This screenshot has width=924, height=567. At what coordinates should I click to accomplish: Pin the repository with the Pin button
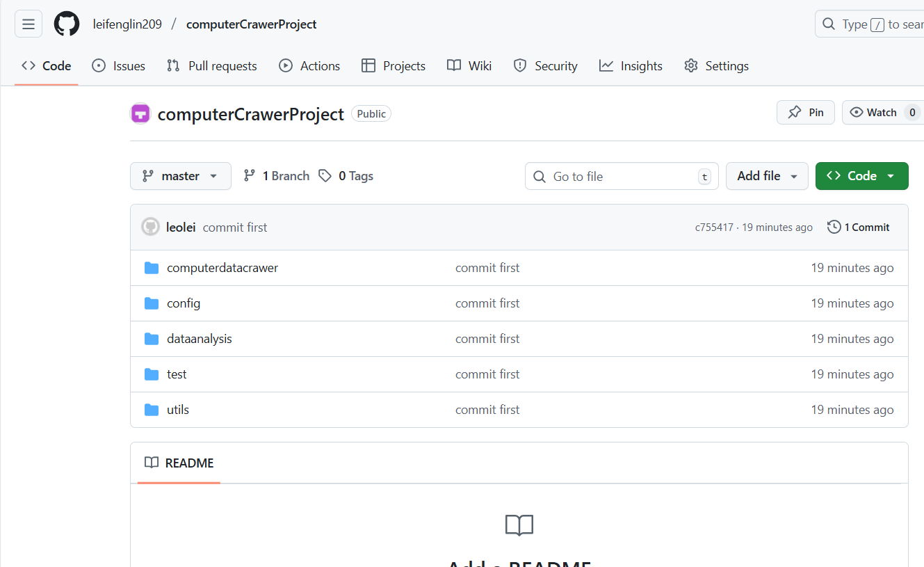pos(806,113)
